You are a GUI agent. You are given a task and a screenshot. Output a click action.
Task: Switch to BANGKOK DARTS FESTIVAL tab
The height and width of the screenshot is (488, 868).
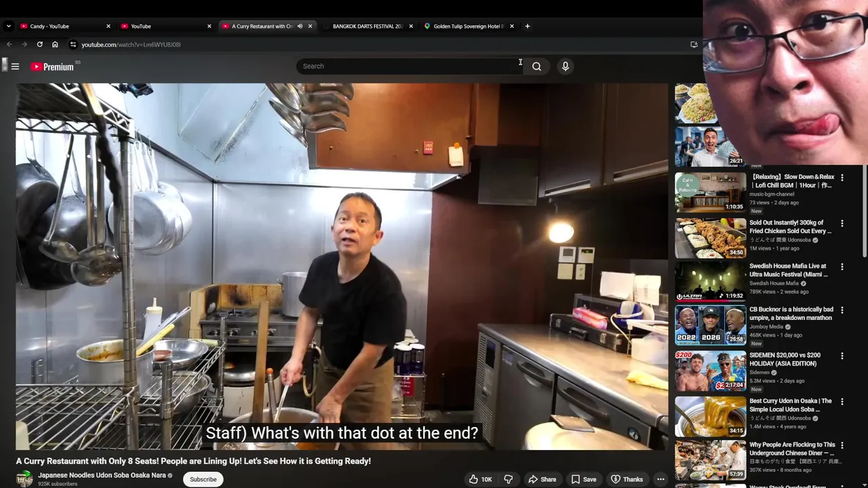pos(368,26)
